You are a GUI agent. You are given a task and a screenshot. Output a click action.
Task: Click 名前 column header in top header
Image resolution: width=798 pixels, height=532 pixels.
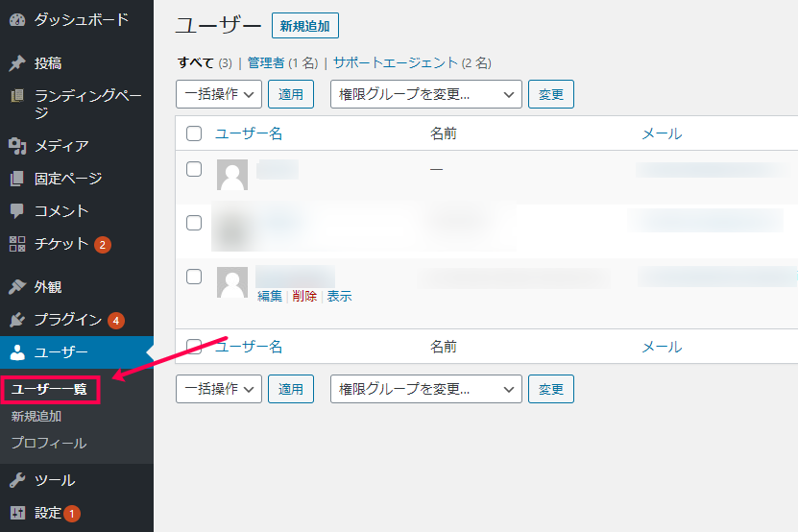pyautogui.click(x=444, y=133)
